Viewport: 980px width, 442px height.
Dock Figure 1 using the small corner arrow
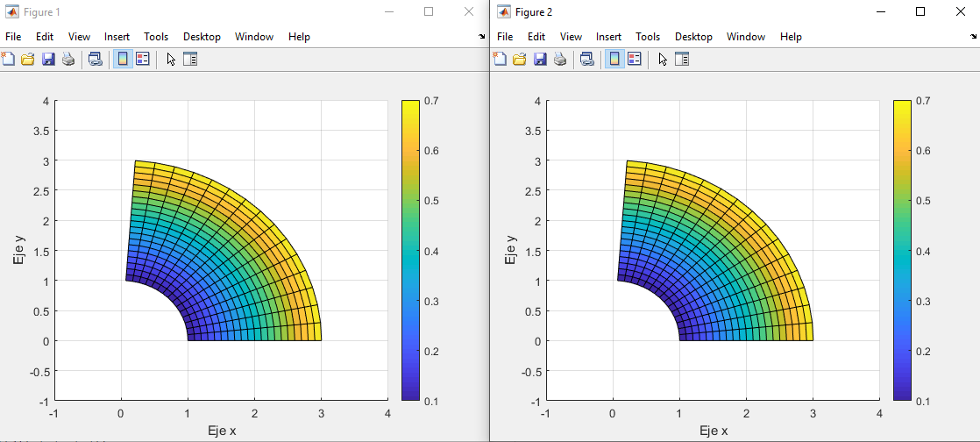tap(481, 38)
